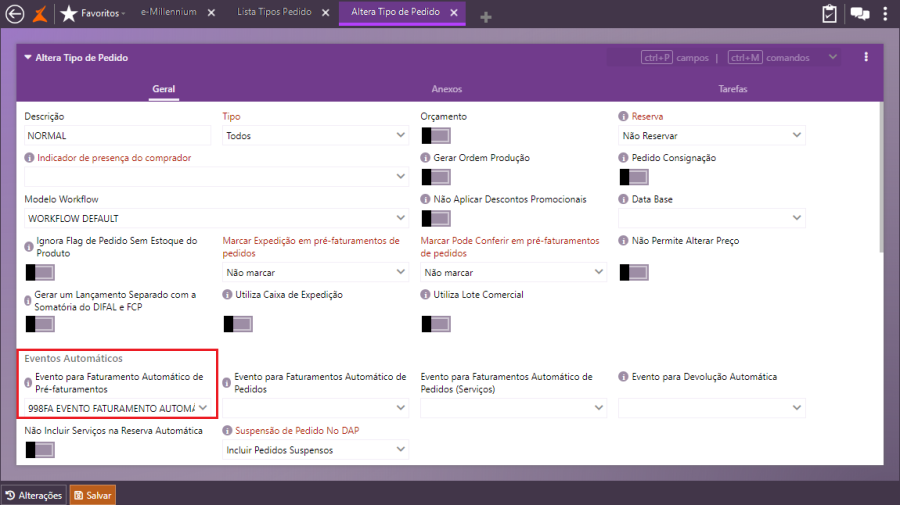This screenshot has height=505, width=900.
Task: Open Modelo Workflow dropdown
Action: (x=216, y=218)
